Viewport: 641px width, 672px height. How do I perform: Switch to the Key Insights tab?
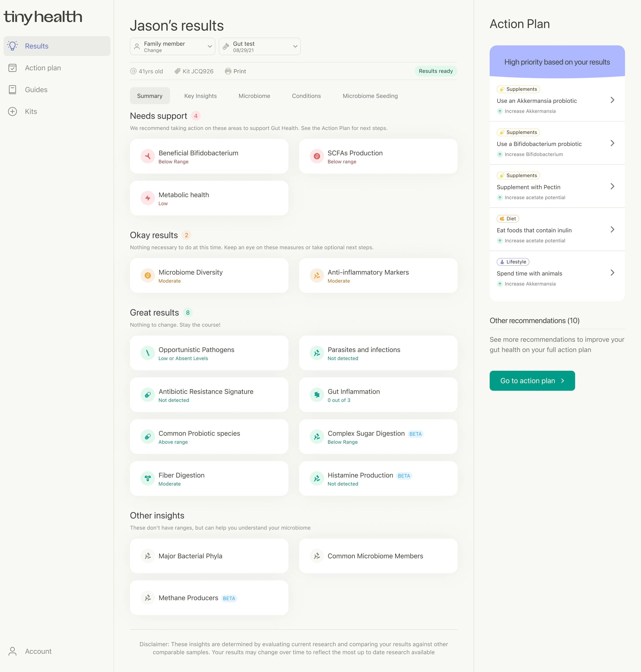click(201, 96)
